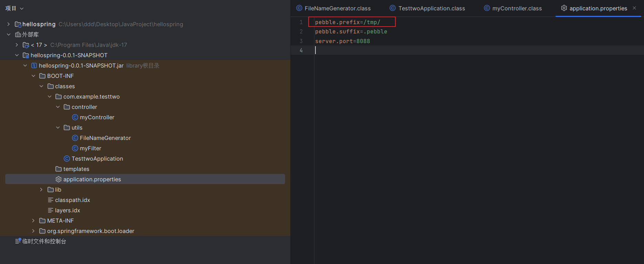Image resolution: width=644 pixels, height=264 pixels.
Task: Collapse the 外部库 node
Action: point(9,34)
